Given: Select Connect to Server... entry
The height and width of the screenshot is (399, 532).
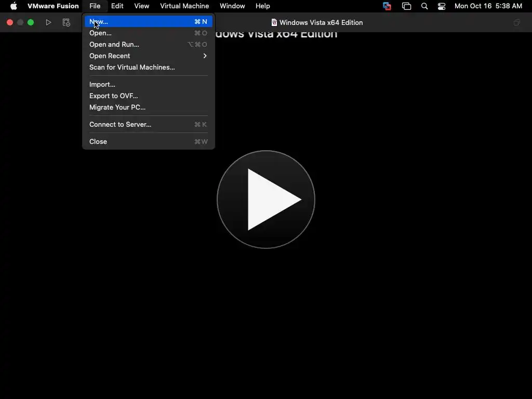Looking at the screenshot, I should point(148,125).
